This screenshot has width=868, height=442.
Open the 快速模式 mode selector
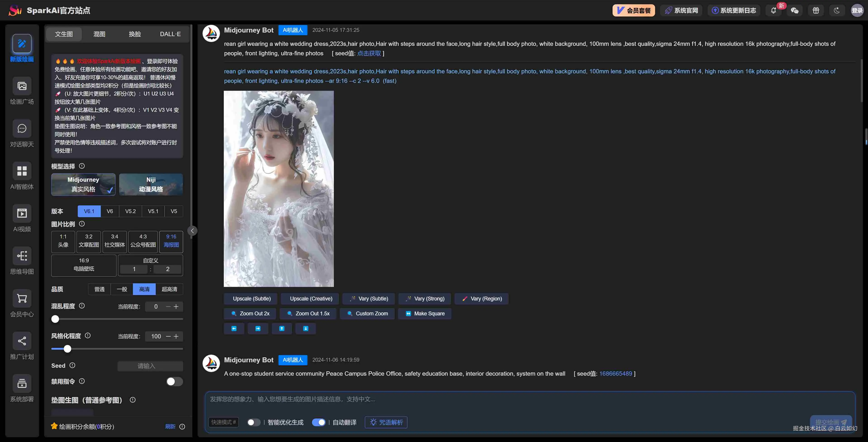pos(223,422)
